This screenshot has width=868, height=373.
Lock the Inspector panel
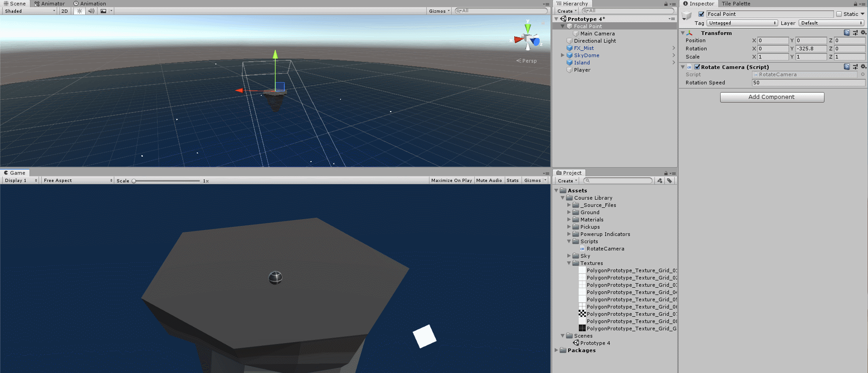coord(856,4)
